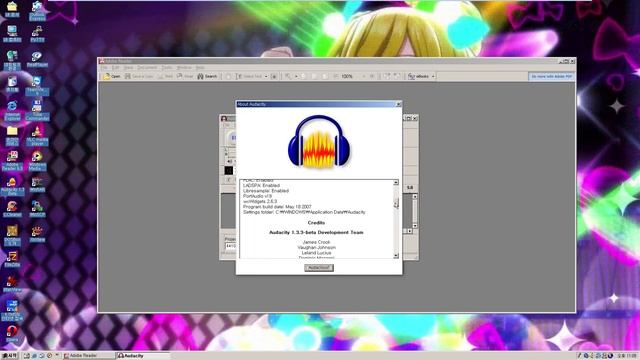The height and width of the screenshot is (360, 640).
Task: Expand the Select Text tool dropdown arrow
Action: pos(266,76)
